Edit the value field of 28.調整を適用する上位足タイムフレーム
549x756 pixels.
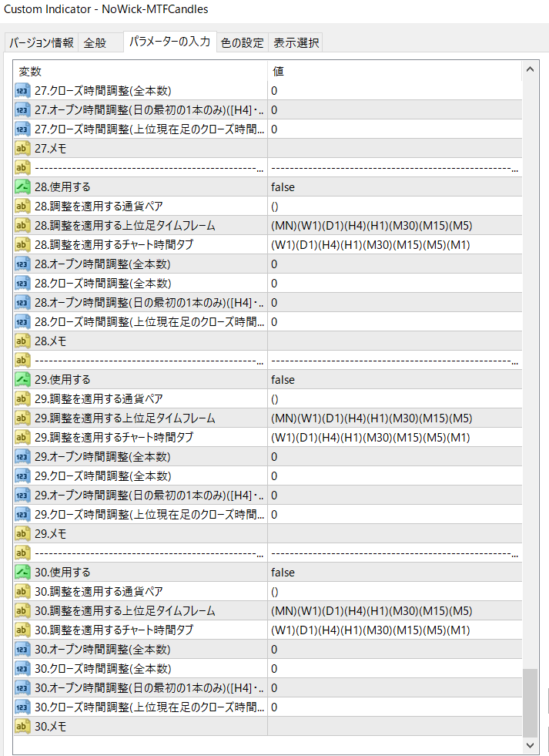393,225
